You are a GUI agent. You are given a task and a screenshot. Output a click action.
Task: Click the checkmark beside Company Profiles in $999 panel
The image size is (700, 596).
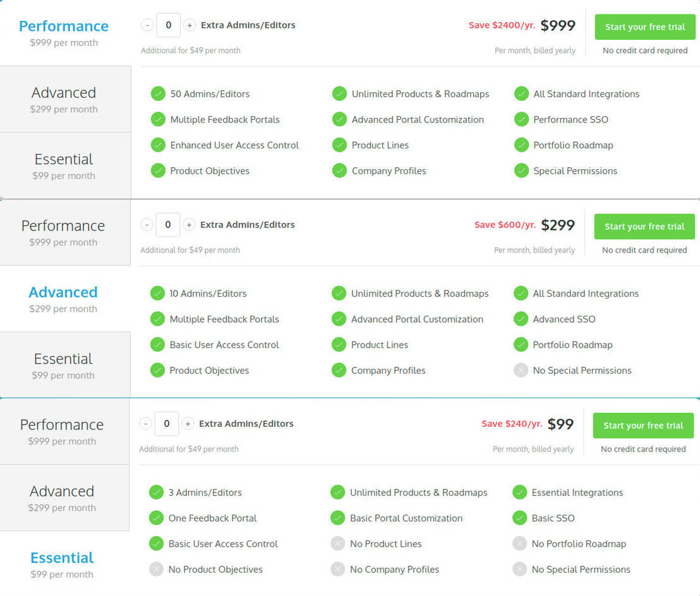click(340, 170)
